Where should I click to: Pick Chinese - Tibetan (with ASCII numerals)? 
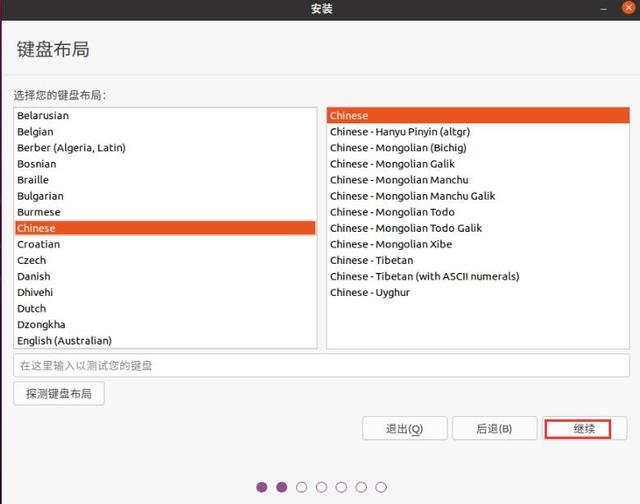click(x=478, y=276)
